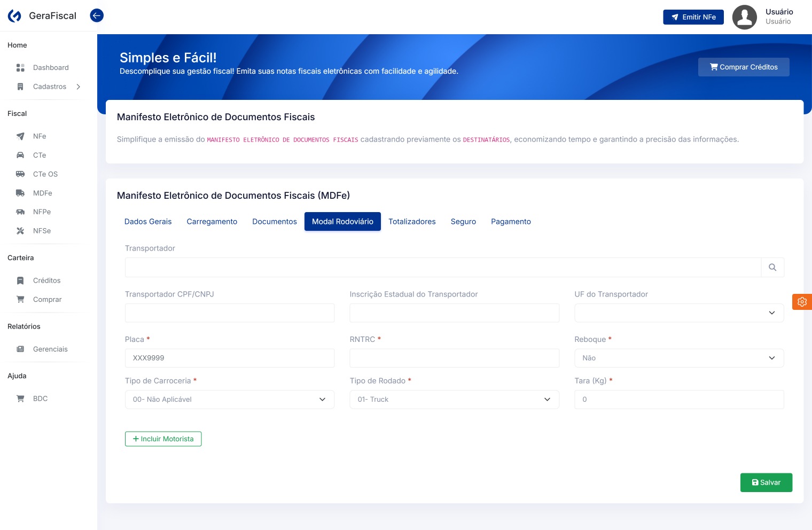Click the Placa input field
This screenshot has height=530, width=812.
coord(230,358)
